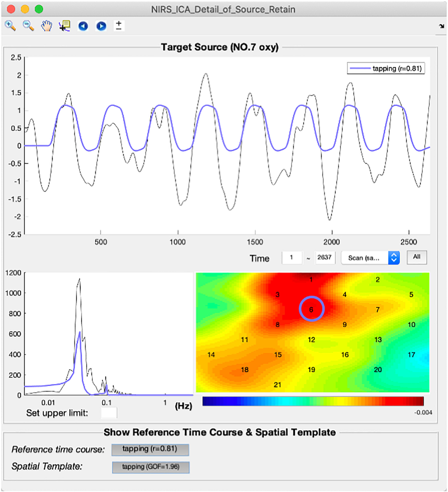
Task: Minimize the window with the yellow button
Action: click(25, 9)
